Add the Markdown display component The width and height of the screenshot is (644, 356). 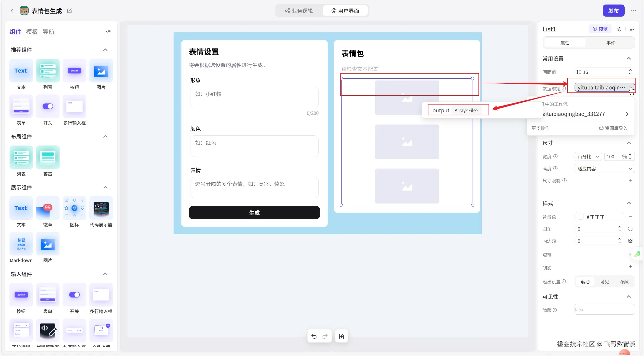tap(21, 244)
